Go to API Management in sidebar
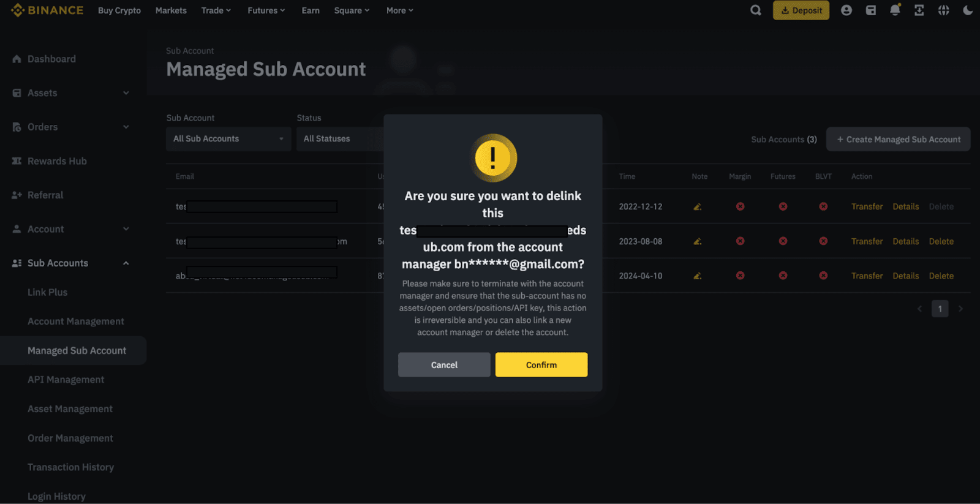980x504 pixels. point(66,380)
